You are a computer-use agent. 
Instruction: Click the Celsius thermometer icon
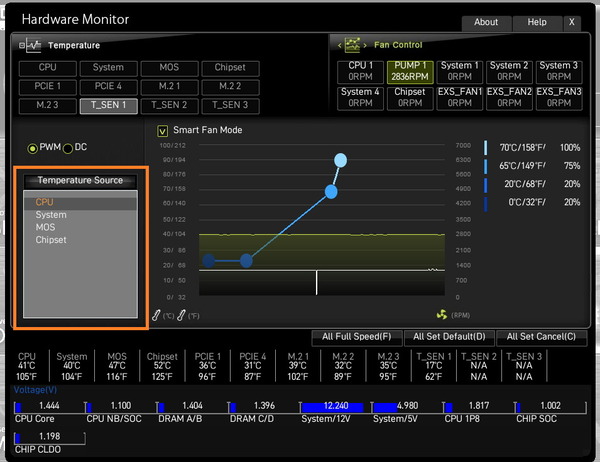[x=157, y=315]
